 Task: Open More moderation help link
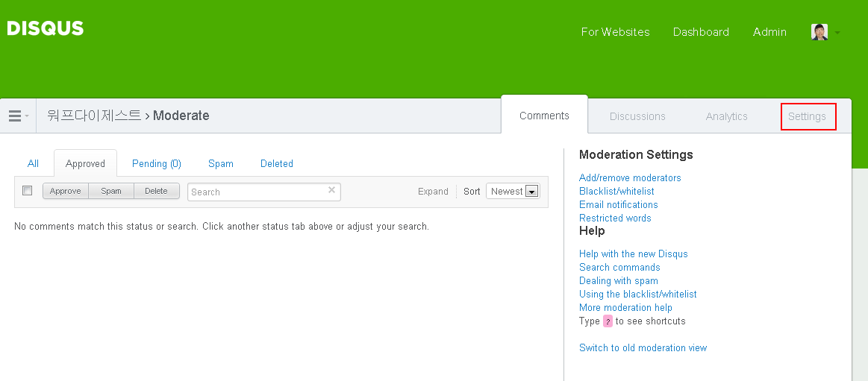[x=625, y=307]
